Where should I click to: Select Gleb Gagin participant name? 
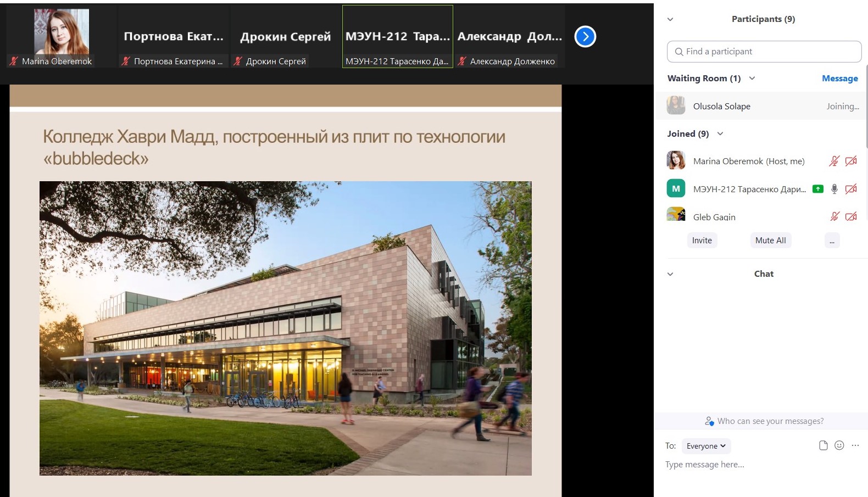[x=714, y=217]
